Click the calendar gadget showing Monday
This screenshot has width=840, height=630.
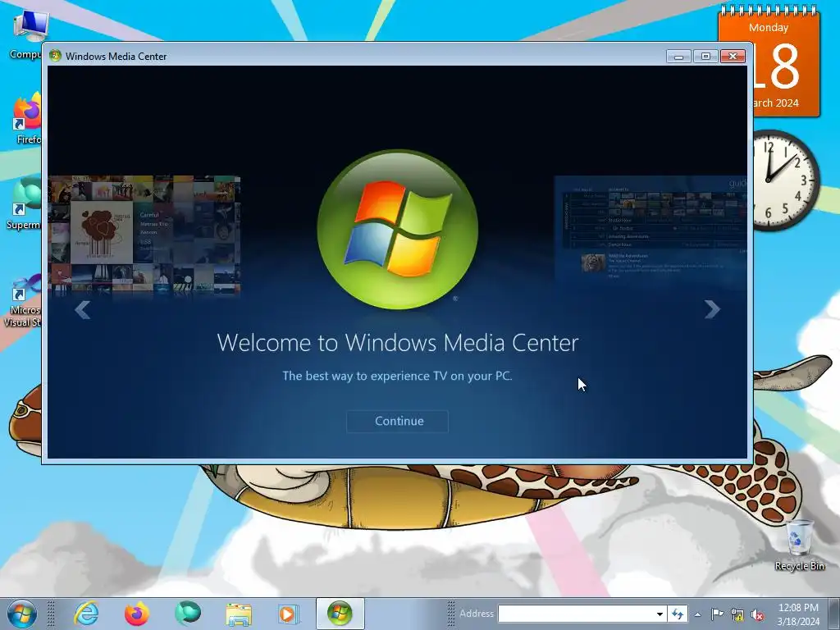tap(786, 62)
